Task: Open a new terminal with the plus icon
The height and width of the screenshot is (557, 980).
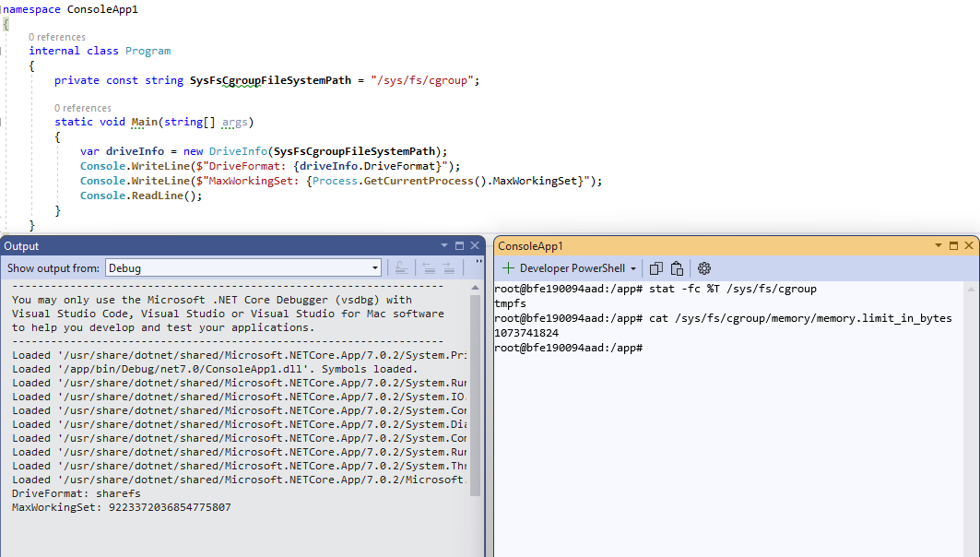Action: (x=508, y=267)
